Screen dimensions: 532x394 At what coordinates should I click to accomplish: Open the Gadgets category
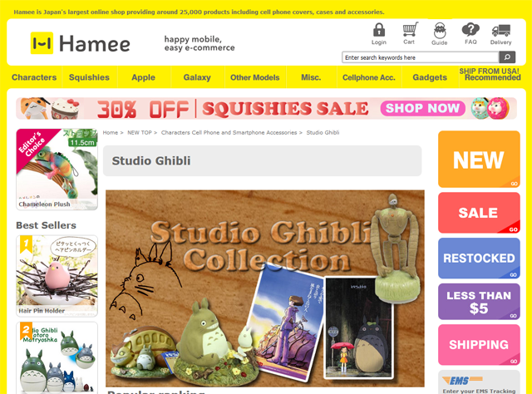tap(430, 77)
